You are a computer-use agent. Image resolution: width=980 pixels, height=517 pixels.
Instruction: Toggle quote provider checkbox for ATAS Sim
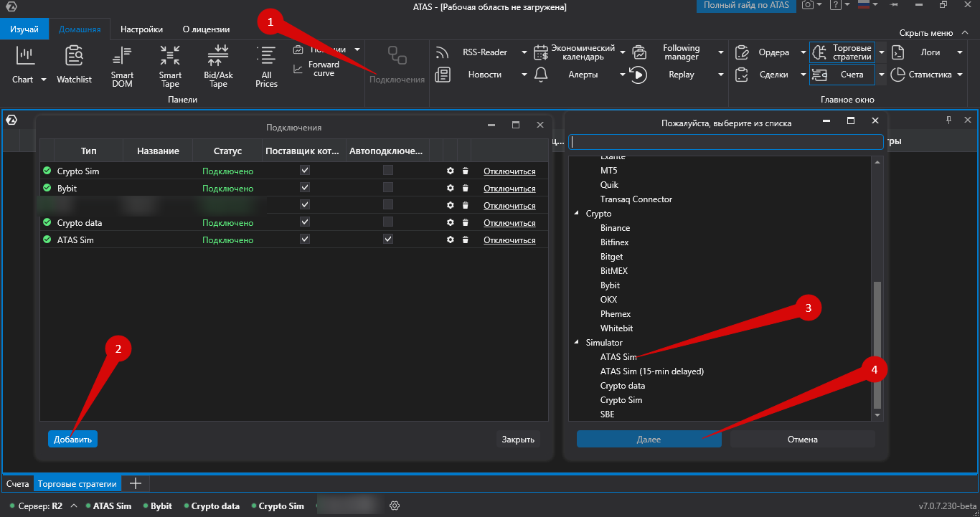point(305,239)
